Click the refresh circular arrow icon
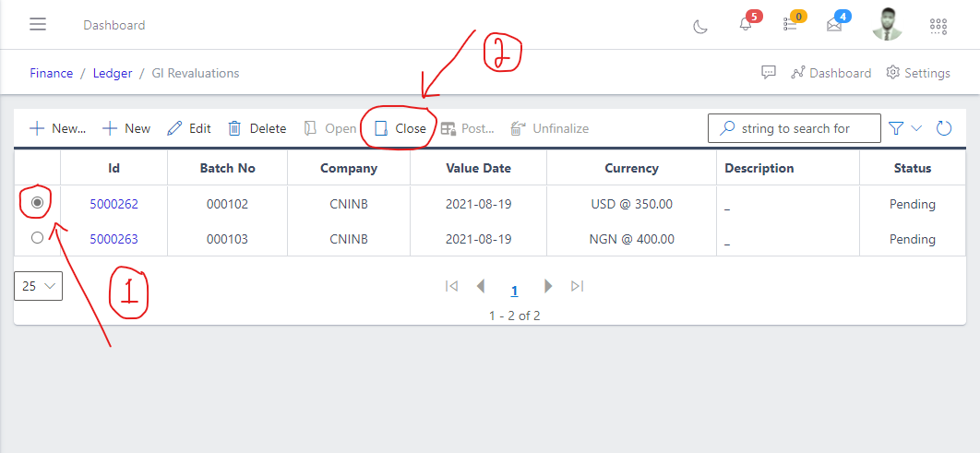Image resolution: width=980 pixels, height=453 pixels. pos(944,128)
